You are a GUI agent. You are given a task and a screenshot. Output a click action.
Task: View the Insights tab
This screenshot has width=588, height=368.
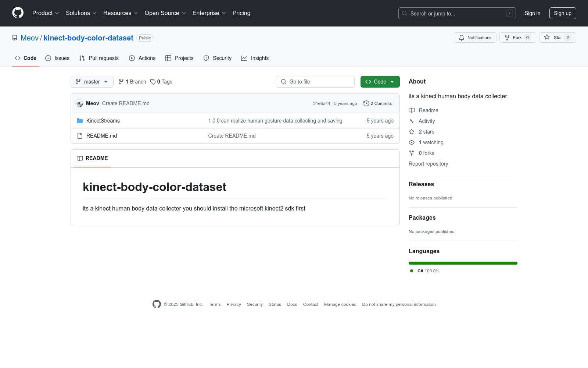[x=255, y=58]
